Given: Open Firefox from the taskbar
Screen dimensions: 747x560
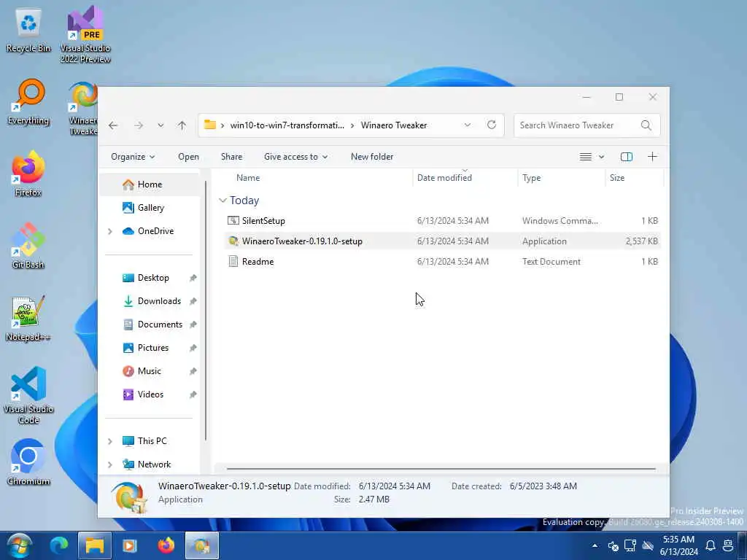Looking at the screenshot, I should click(x=166, y=545).
